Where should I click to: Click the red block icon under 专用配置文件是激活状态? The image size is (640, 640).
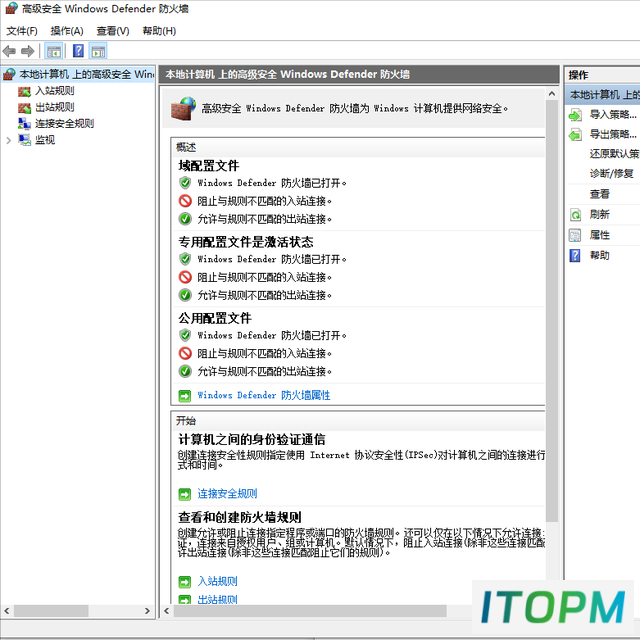click(185, 277)
